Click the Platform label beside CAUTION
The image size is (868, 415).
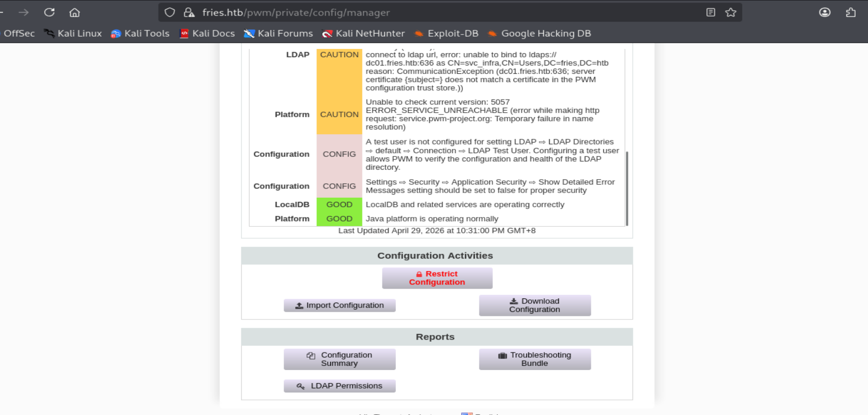tap(292, 115)
